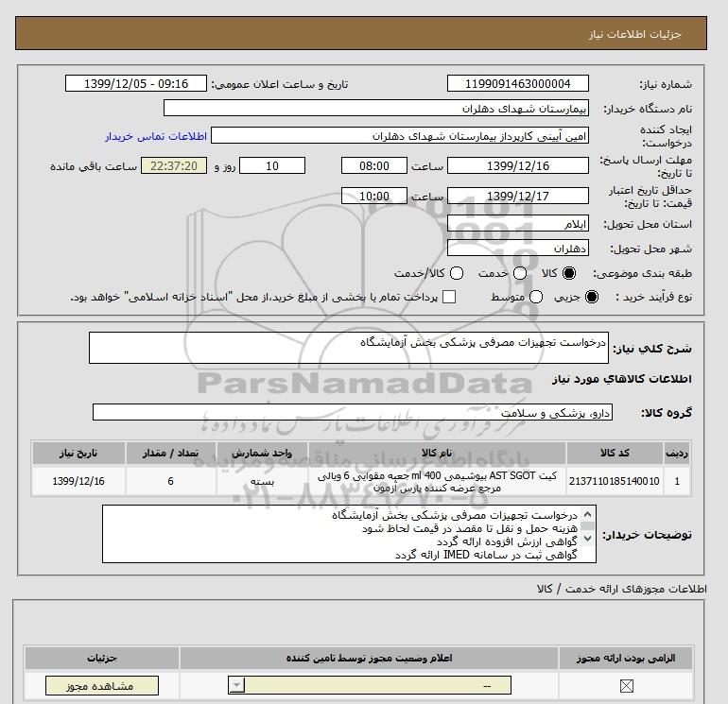
Task: Open the permit status dropdown arrow
Action: point(237,685)
